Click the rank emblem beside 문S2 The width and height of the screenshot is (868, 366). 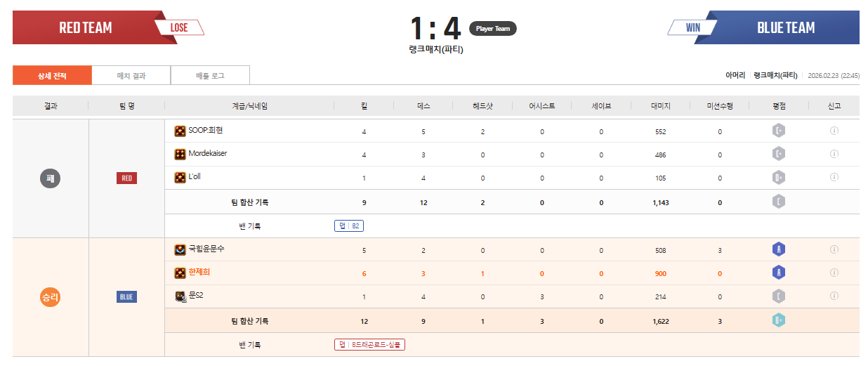[x=180, y=296]
